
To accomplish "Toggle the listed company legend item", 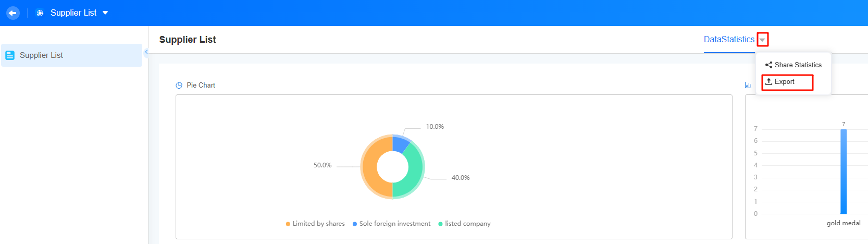I will (x=464, y=224).
